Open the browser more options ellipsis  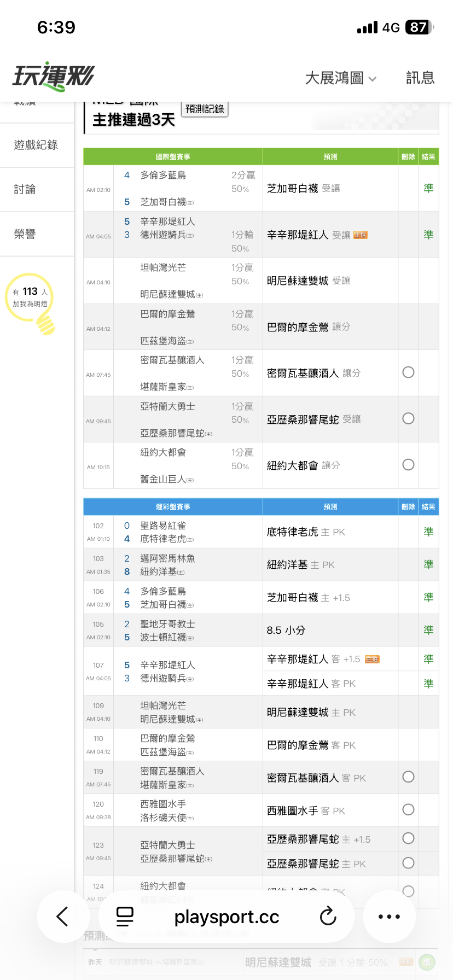coord(389,917)
